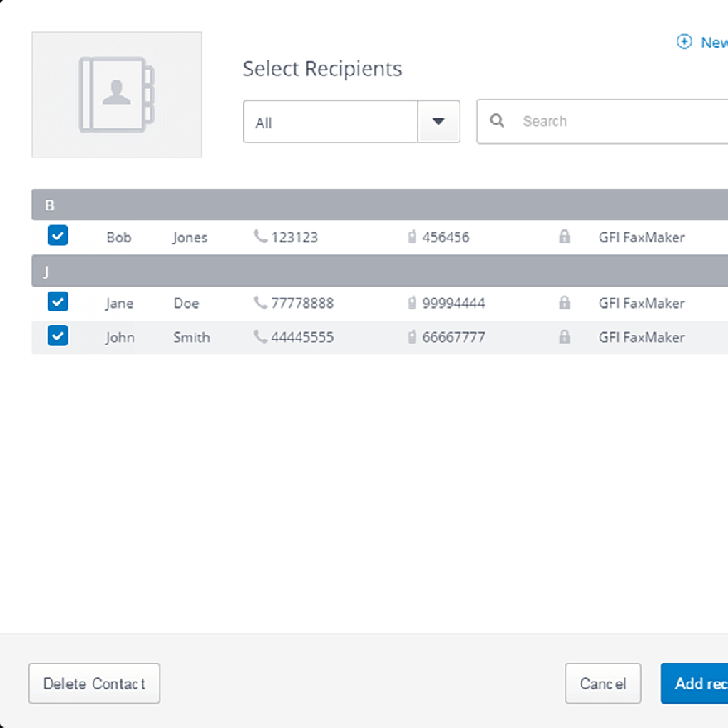728x728 pixels.
Task: Click phone icon next to 123123
Action: click(x=260, y=237)
